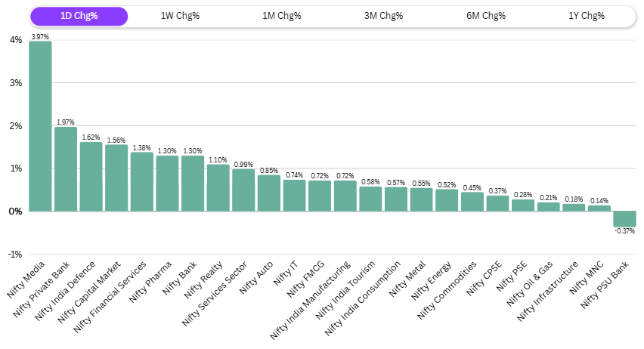Switch to 3M Chg% view
The image size is (644, 349).
pyautogui.click(x=382, y=16)
